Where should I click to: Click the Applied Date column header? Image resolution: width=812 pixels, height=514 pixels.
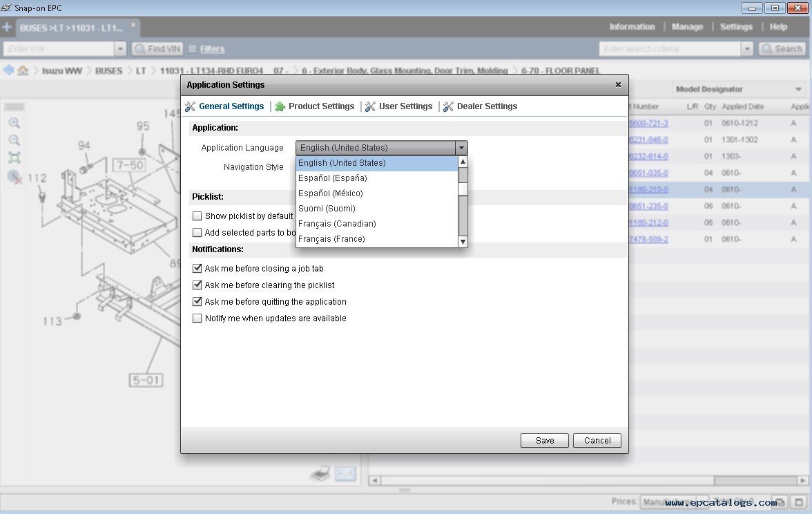point(743,106)
